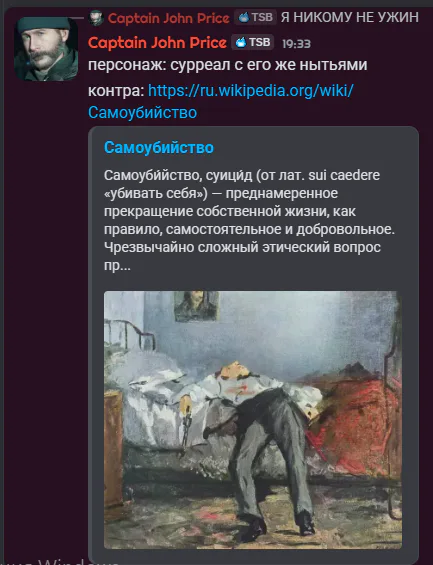Click the Captain John Price name in the reply preview
The width and height of the screenshot is (433, 565).
pos(168,18)
